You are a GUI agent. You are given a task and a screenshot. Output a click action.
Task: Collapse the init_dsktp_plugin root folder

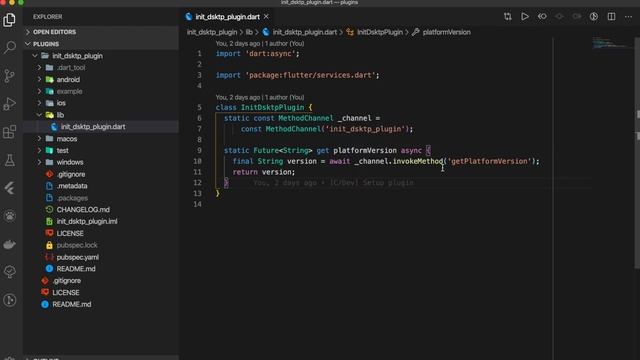coord(100,56)
